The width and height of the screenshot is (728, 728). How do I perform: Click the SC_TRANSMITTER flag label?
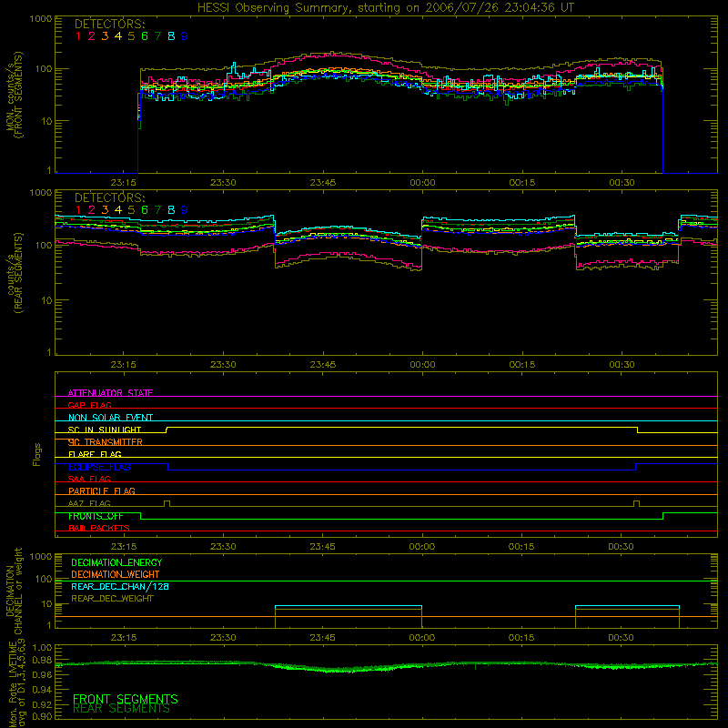pos(105,442)
